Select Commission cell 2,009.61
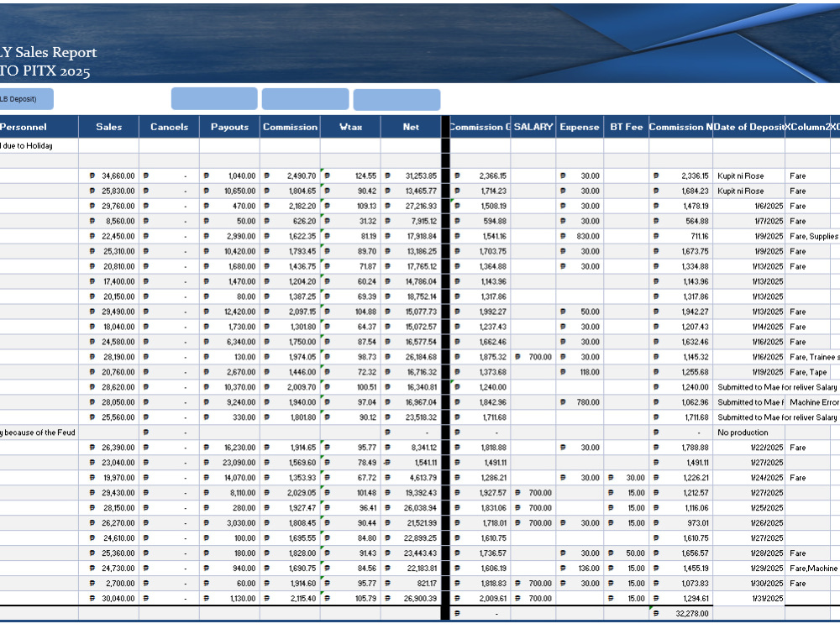The height and width of the screenshot is (629, 840). coord(480,599)
